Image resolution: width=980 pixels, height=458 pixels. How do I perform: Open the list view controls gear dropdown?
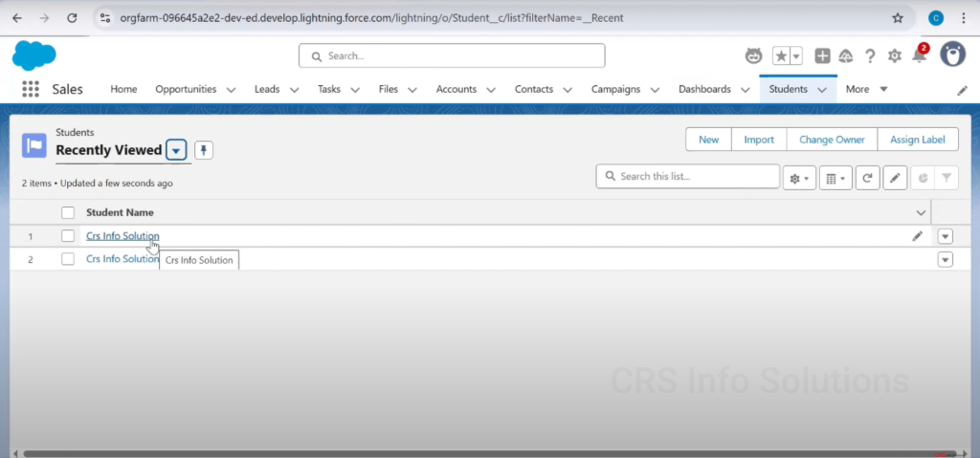point(798,177)
